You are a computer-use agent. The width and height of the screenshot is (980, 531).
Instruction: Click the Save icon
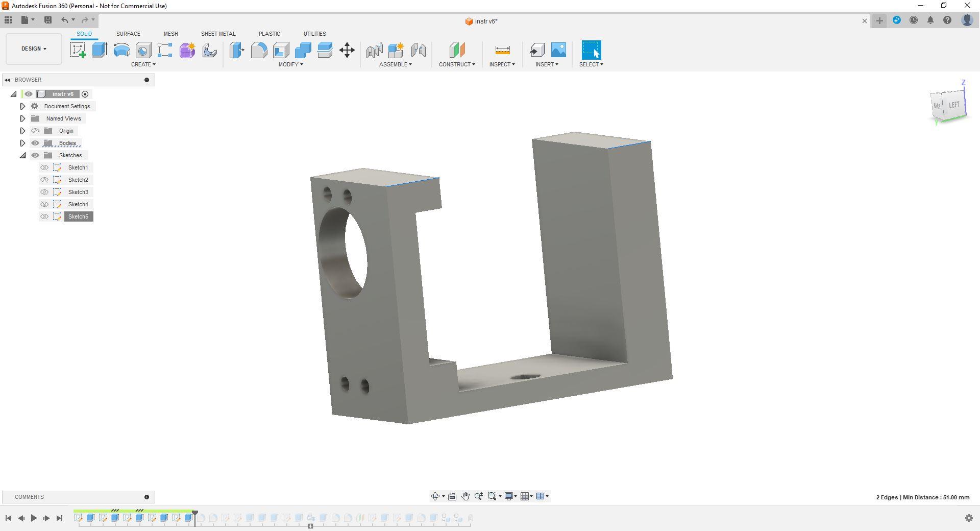(48, 20)
